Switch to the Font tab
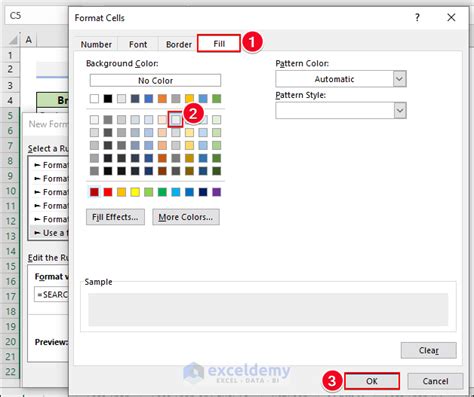The width and height of the screenshot is (474, 397). [138, 44]
